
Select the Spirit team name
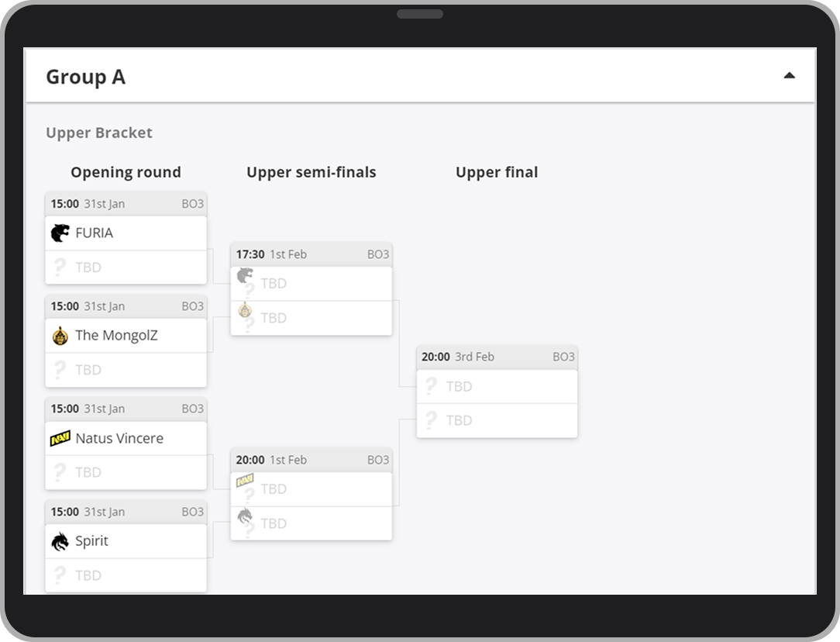click(x=91, y=541)
